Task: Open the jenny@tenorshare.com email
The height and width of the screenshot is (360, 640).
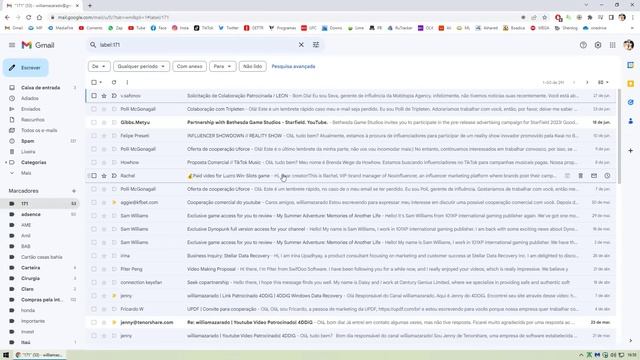Action: [x=351, y=322]
